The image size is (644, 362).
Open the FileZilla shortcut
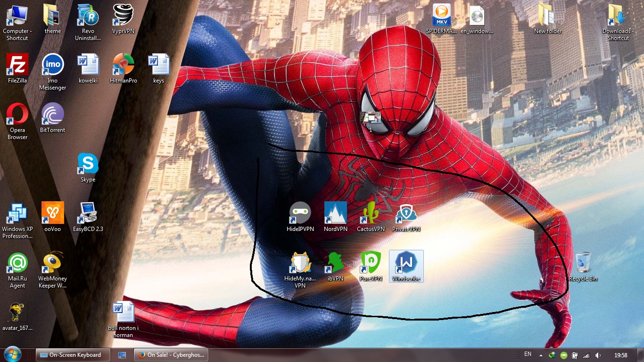point(17,68)
